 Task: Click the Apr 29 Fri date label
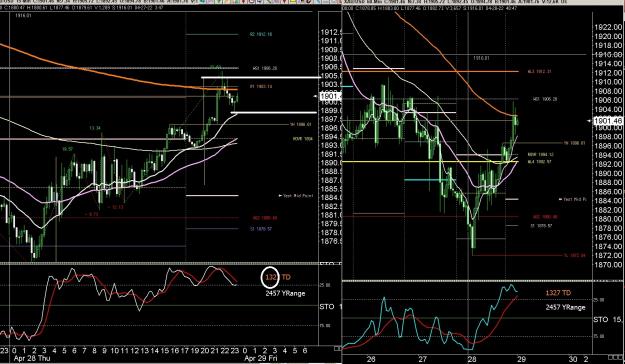click(x=261, y=358)
